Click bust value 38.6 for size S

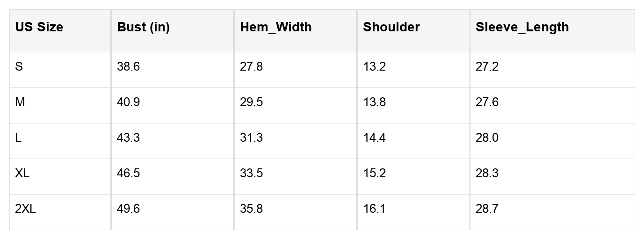[128, 67]
